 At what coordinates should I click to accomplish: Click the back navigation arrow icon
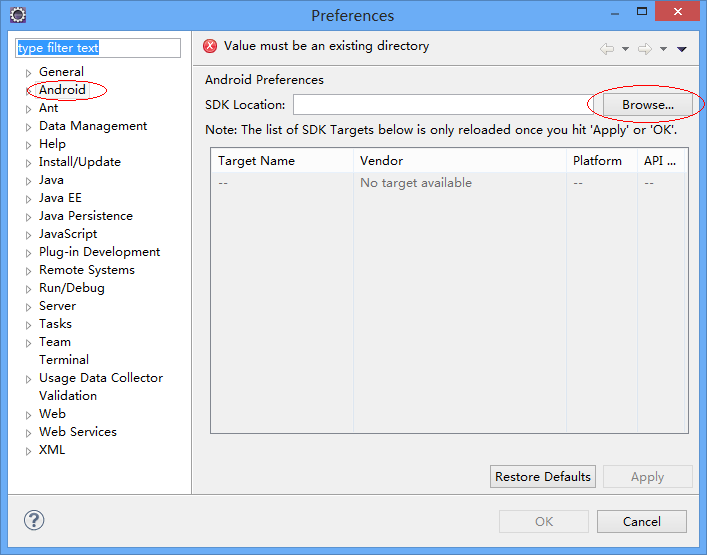(607, 49)
